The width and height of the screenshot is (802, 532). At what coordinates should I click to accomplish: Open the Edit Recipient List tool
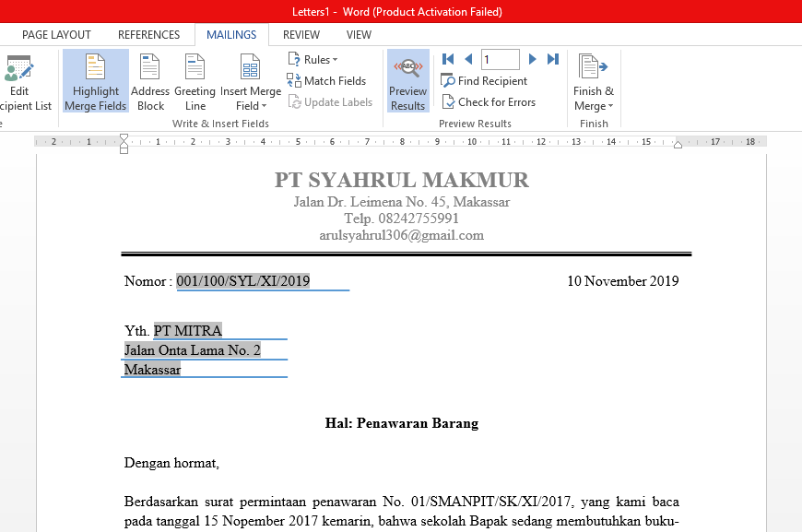pos(19,81)
